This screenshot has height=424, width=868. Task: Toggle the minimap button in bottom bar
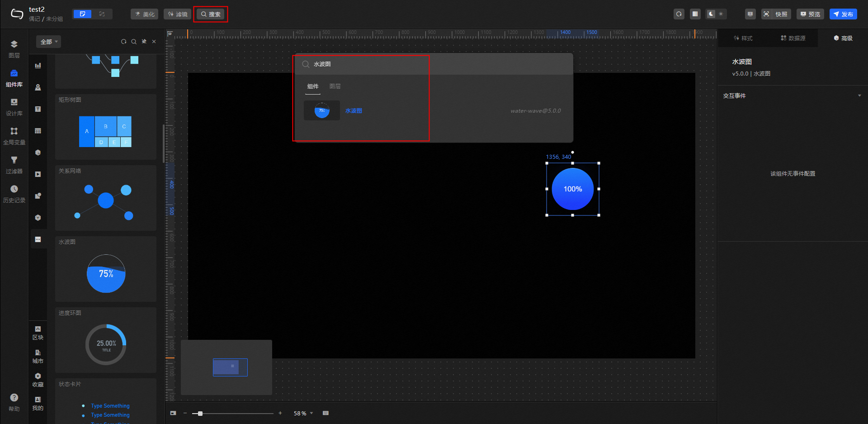pyautogui.click(x=173, y=413)
